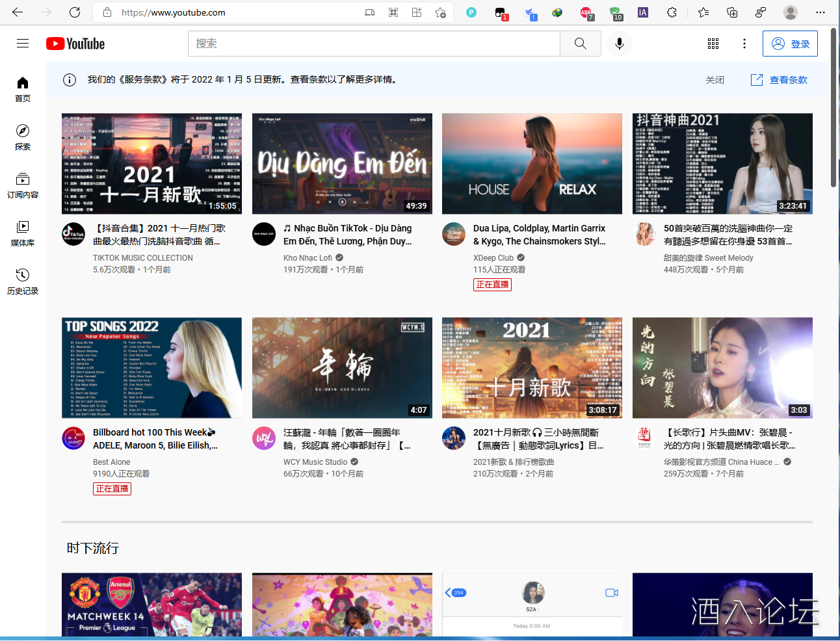Open XDeep Club channel link
The image size is (840, 641).
pyautogui.click(x=493, y=258)
